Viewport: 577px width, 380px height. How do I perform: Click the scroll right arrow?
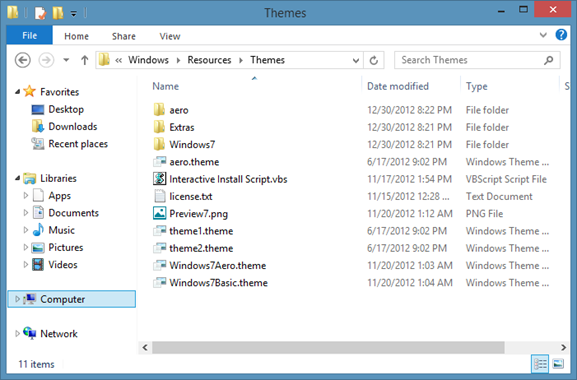(x=563, y=347)
